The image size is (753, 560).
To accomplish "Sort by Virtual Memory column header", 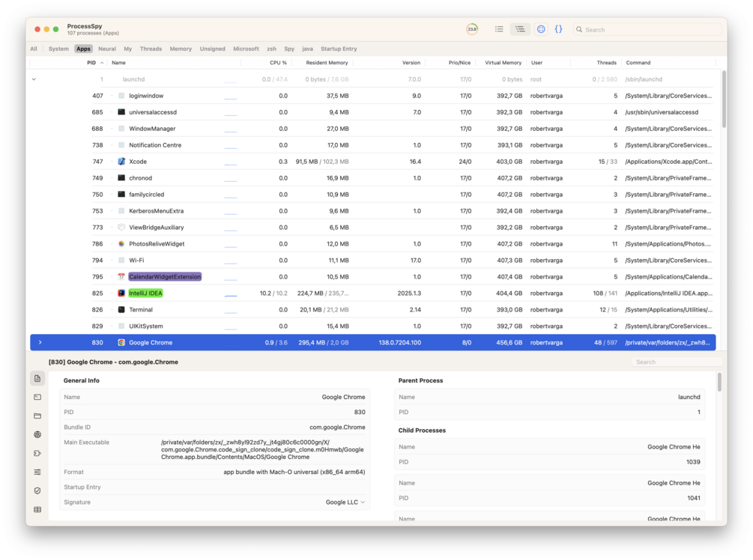I will (x=503, y=63).
